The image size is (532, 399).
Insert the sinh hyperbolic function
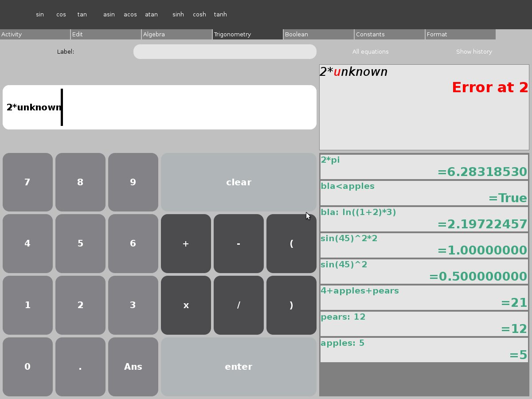tap(178, 15)
